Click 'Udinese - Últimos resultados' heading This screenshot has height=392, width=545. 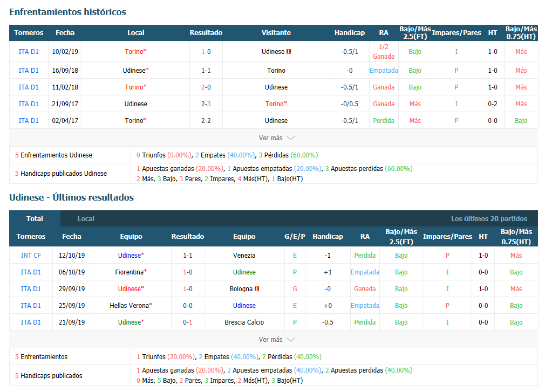pyautogui.click(x=72, y=197)
